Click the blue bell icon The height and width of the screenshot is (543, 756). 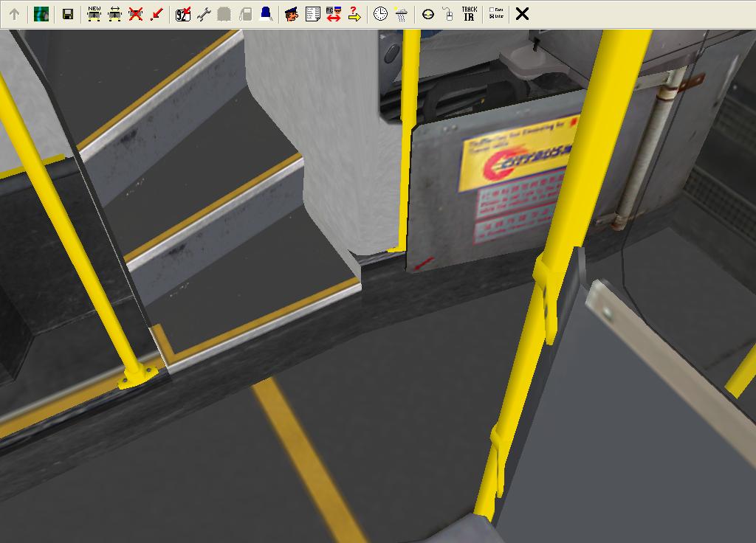pyautogui.click(x=266, y=14)
